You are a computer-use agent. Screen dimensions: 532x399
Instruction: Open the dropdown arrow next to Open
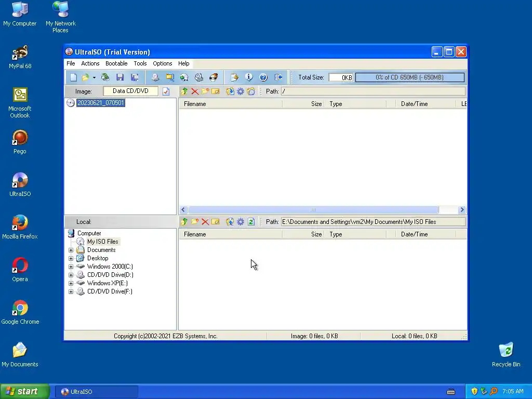pos(95,77)
